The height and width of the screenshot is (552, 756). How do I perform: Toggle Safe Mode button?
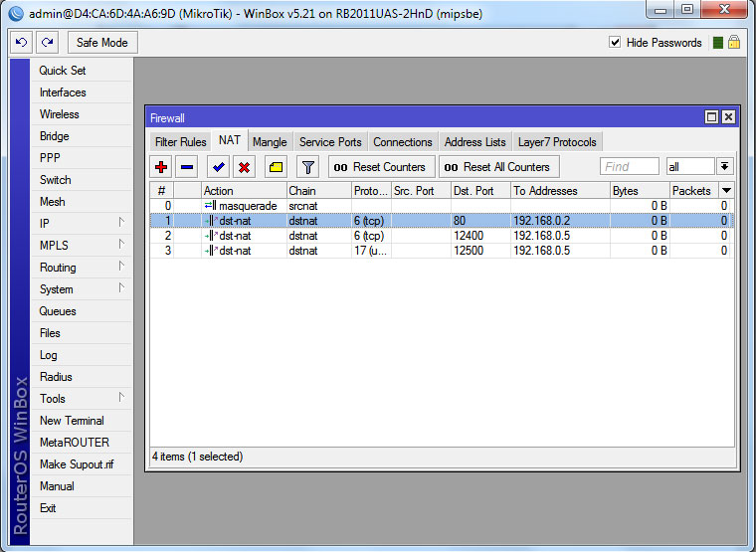click(x=102, y=43)
